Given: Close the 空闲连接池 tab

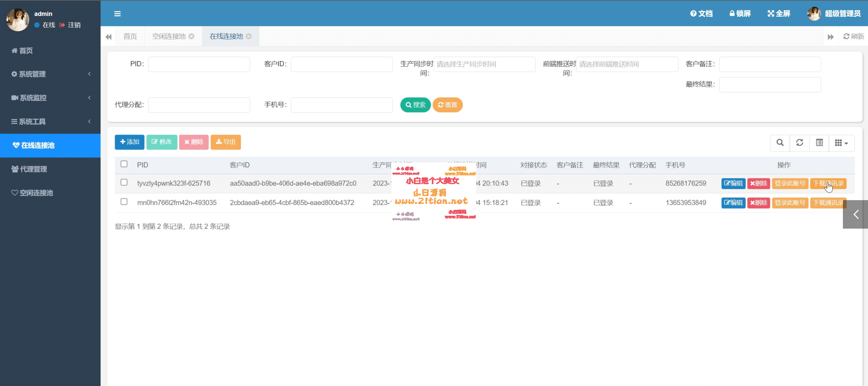Looking at the screenshot, I should [191, 36].
